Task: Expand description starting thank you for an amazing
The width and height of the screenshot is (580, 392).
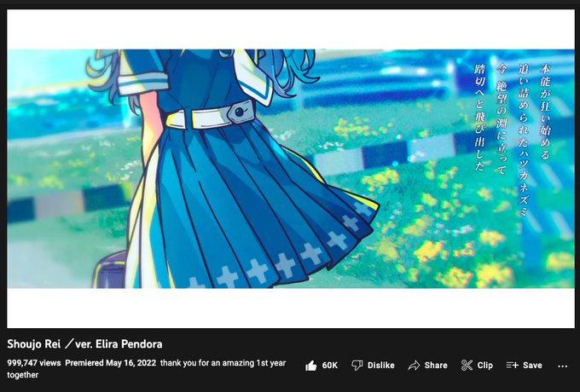Action: (147, 369)
